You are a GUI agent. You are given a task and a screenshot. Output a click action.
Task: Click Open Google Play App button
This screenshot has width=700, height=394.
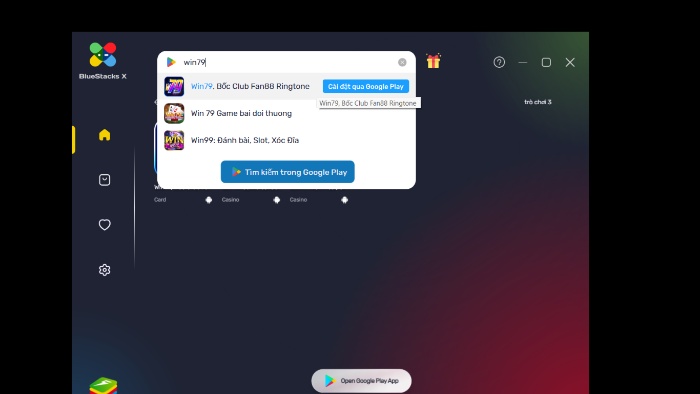click(361, 381)
